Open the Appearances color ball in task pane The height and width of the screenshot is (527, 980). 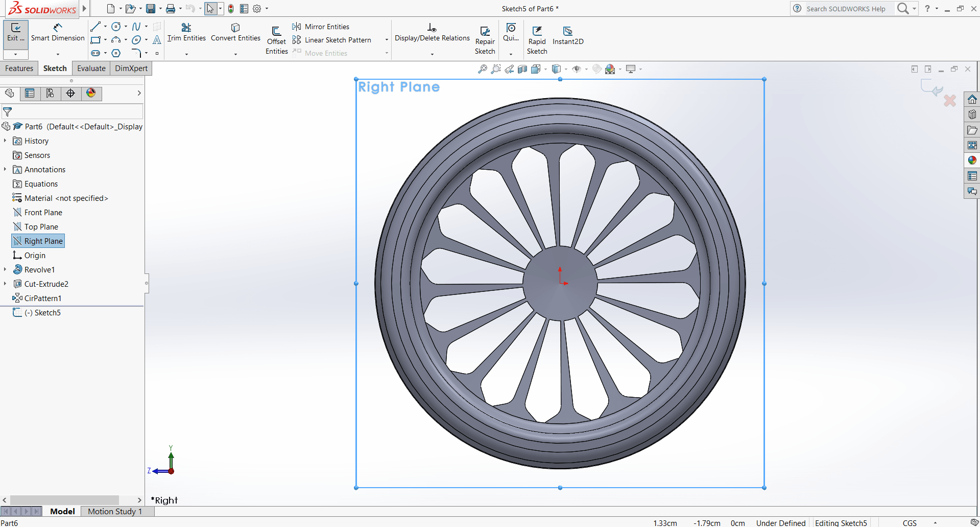click(972, 161)
